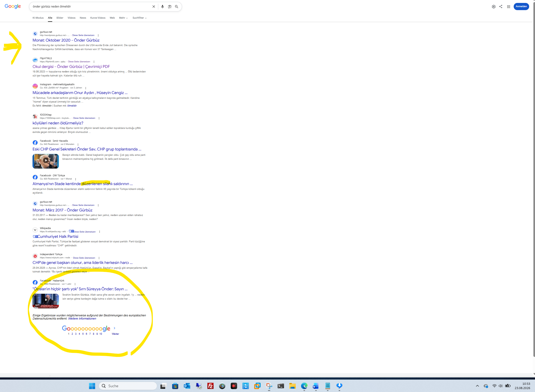The height and width of the screenshot is (392, 535).
Task: Click the 1000Kitap site favicon
Action: point(35,116)
